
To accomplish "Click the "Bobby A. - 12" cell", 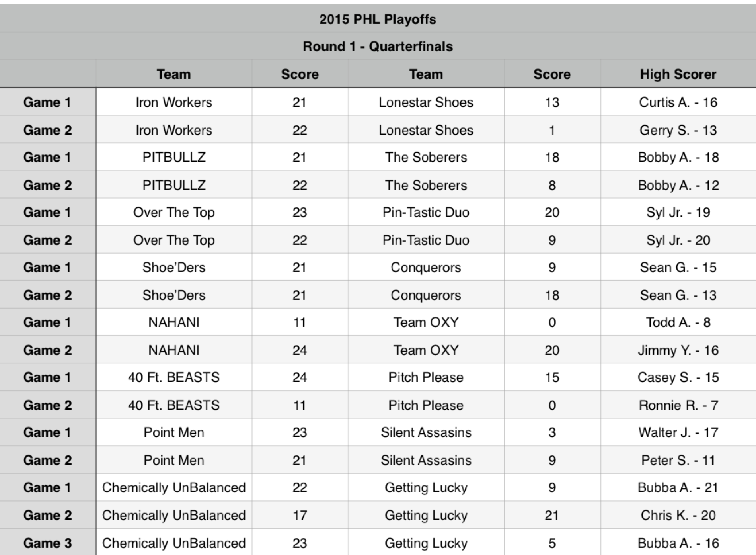I will tap(678, 185).
